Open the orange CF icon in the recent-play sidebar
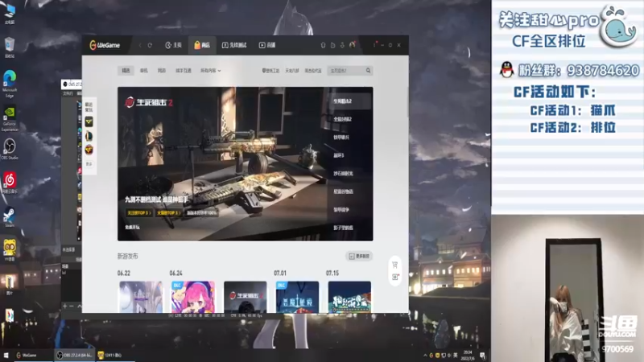Viewport: 644px width, 362px height. point(89,150)
